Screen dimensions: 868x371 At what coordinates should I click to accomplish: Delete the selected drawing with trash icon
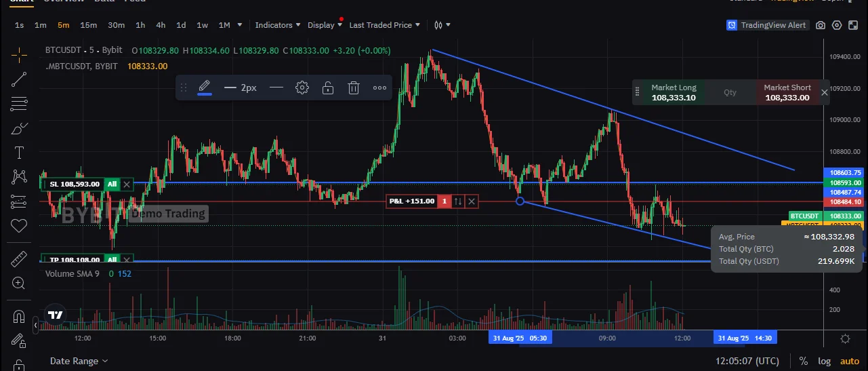353,87
